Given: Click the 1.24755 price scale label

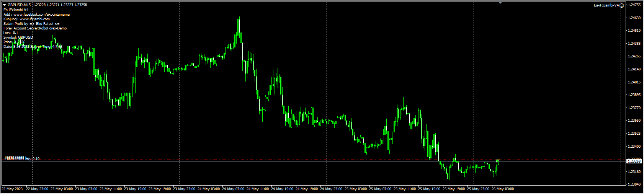Looking at the screenshot, I should [634, 5].
